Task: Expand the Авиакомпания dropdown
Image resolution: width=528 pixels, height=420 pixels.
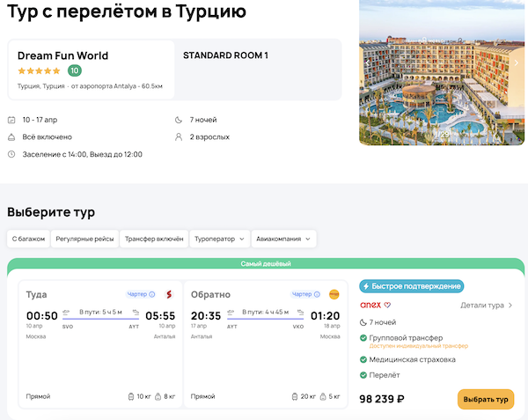Action: [x=283, y=239]
